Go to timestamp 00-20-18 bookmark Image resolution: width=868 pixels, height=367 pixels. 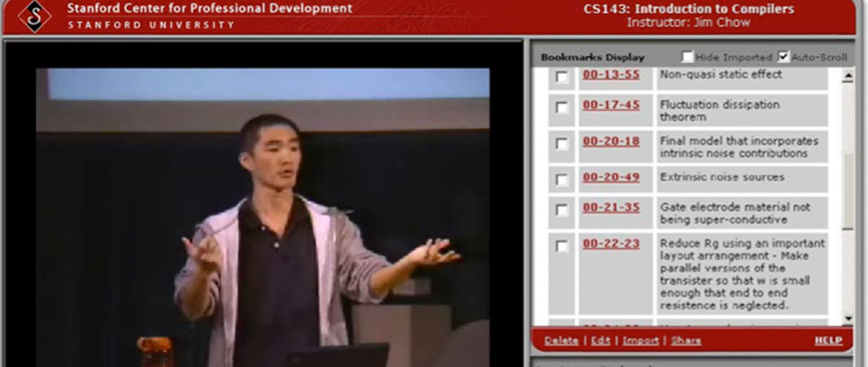611,141
